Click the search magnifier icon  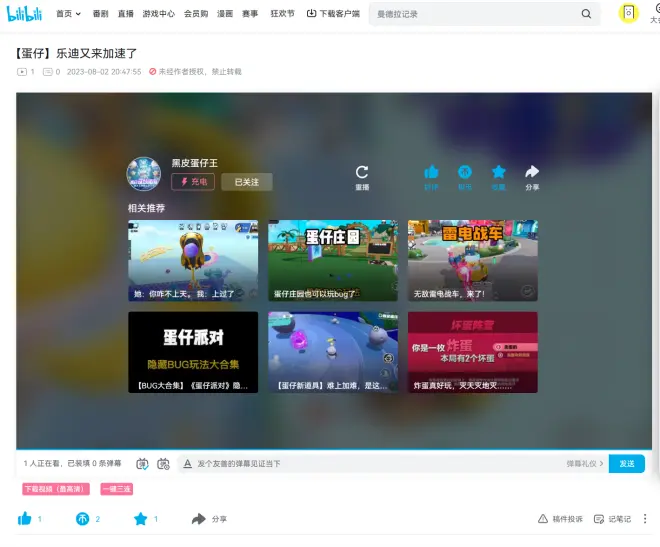click(586, 14)
